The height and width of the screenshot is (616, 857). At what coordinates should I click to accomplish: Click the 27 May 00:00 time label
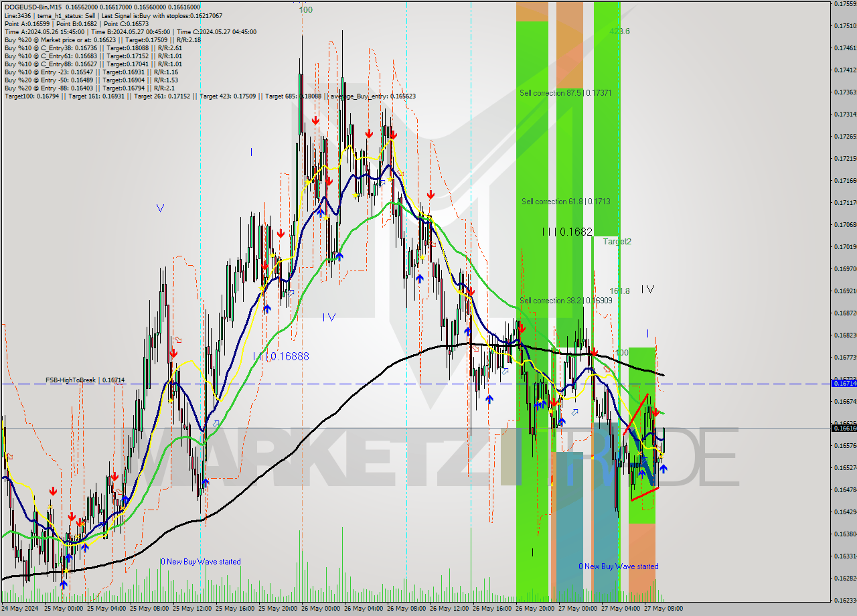(x=577, y=609)
